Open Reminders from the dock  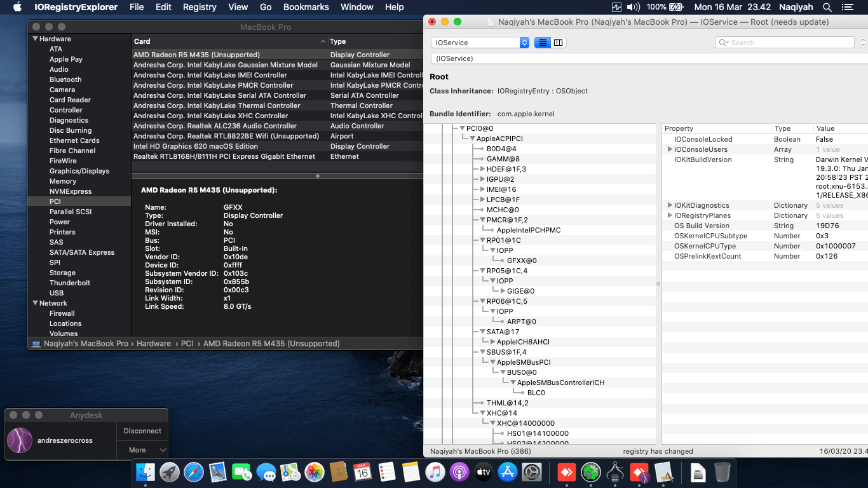click(387, 472)
